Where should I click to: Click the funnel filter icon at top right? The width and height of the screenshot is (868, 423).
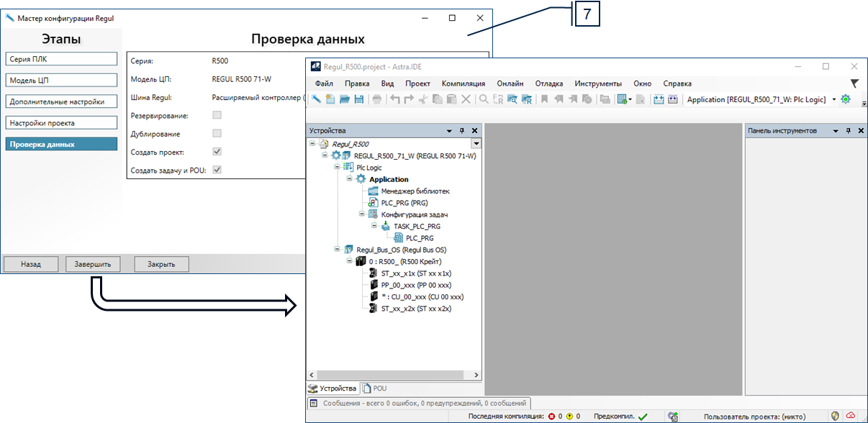click(854, 83)
